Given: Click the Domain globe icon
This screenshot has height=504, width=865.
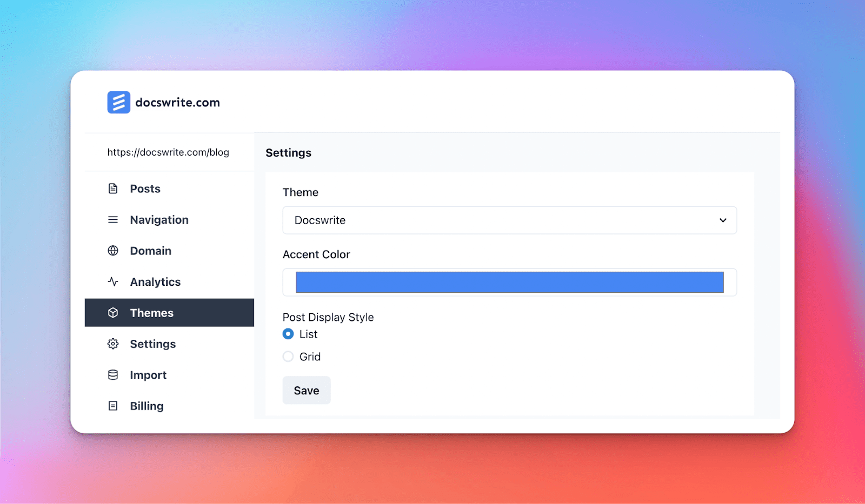Looking at the screenshot, I should click(113, 251).
